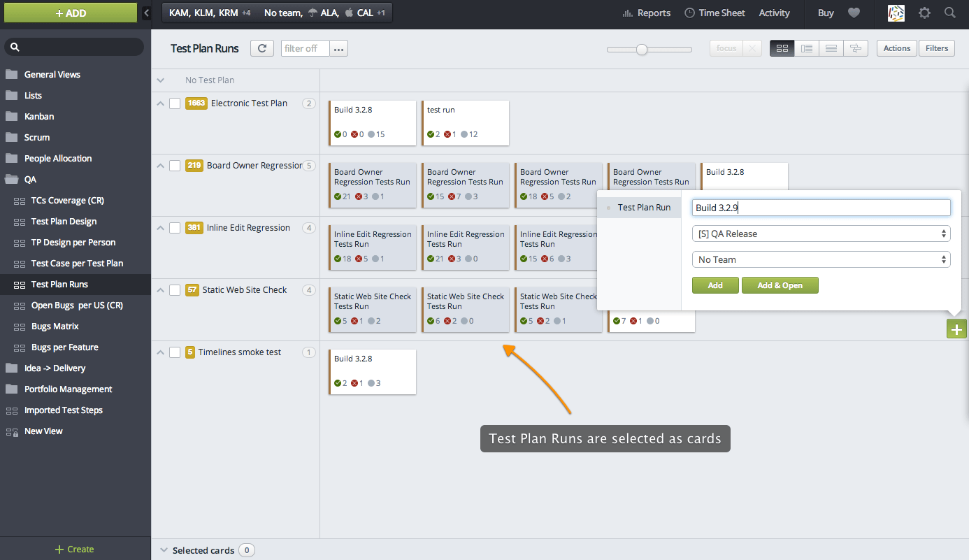This screenshot has width=969, height=560.
Task: Click the green plus icon near Add & Open popup
Action: coord(956,328)
